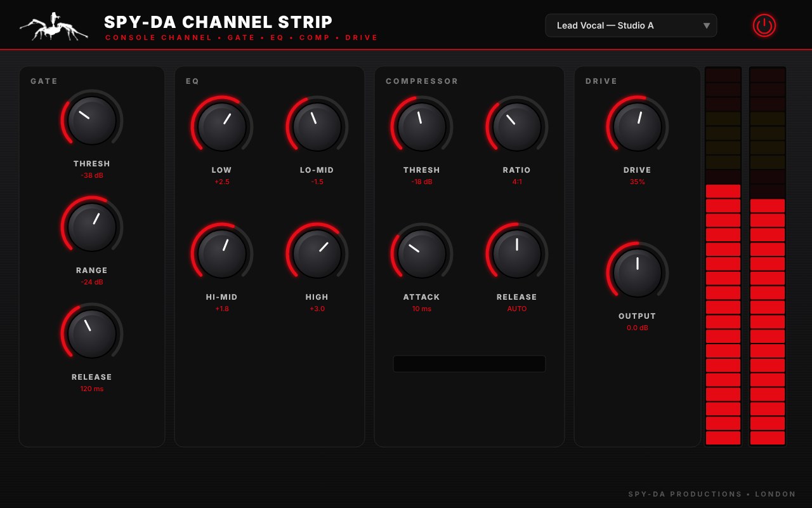
Task: Click the +3.0 HIGH gain value
Action: point(317,309)
